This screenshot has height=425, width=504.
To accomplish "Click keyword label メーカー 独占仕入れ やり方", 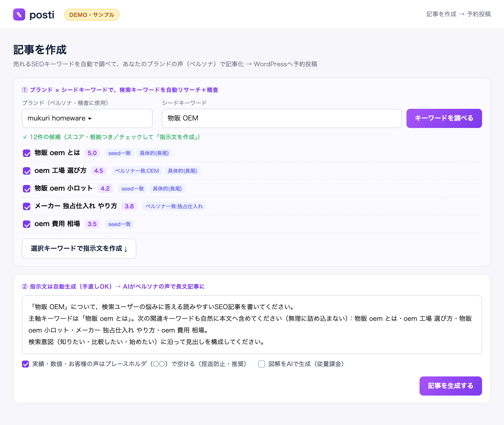I will pos(76,206).
